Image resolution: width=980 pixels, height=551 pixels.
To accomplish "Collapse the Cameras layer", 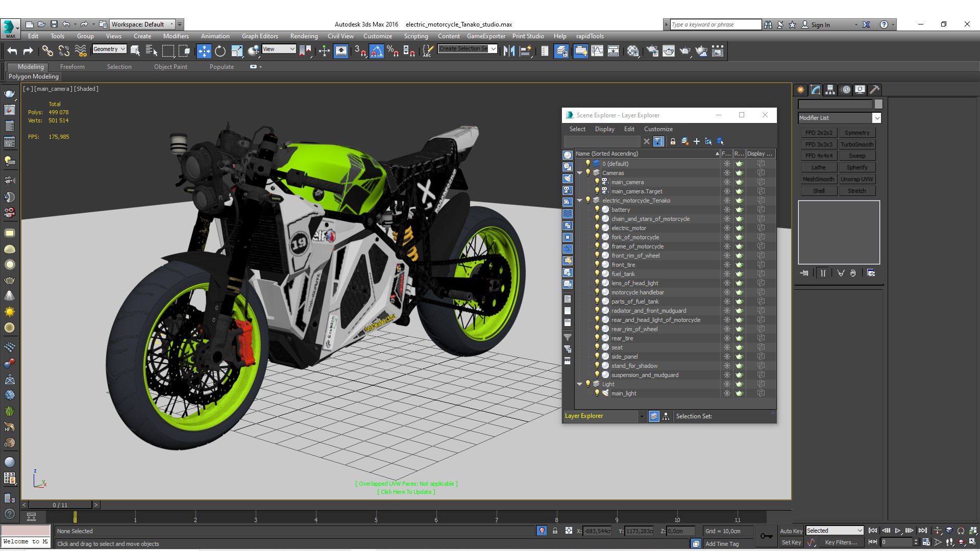I will click(580, 173).
